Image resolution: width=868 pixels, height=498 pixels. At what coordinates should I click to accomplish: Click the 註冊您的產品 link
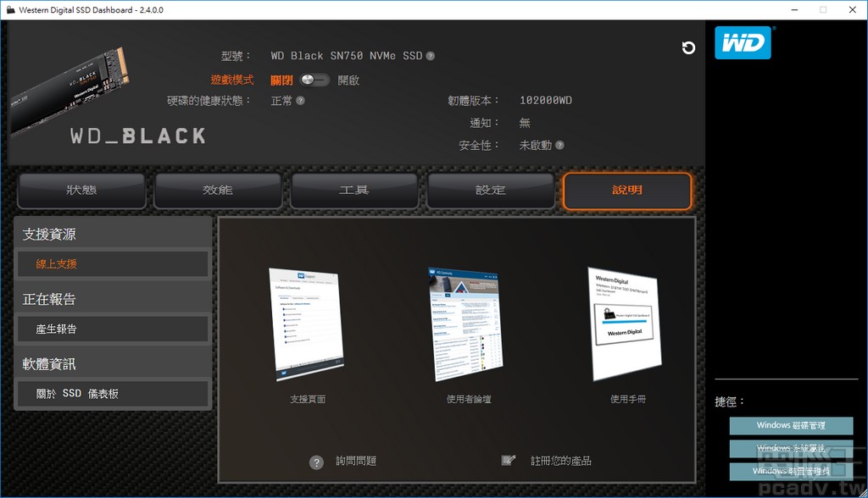(561, 461)
